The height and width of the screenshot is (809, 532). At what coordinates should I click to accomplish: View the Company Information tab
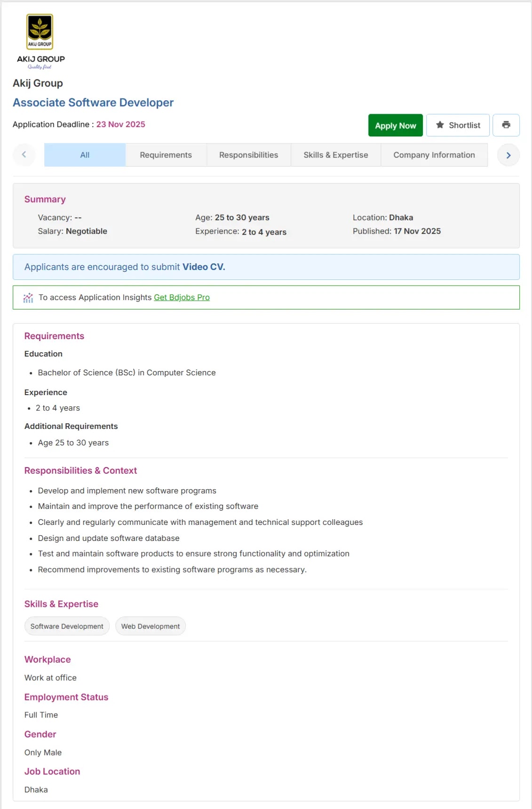click(434, 155)
